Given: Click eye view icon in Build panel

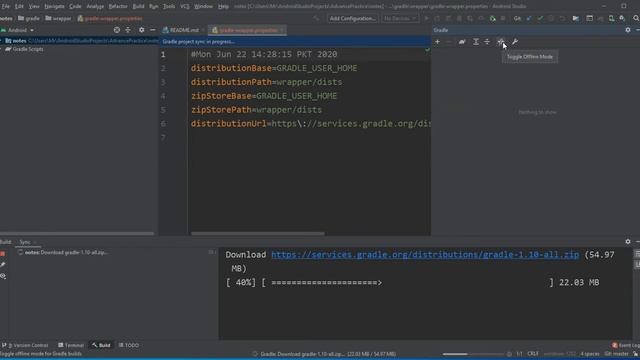Looking at the screenshot, I should tap(3, 276).
